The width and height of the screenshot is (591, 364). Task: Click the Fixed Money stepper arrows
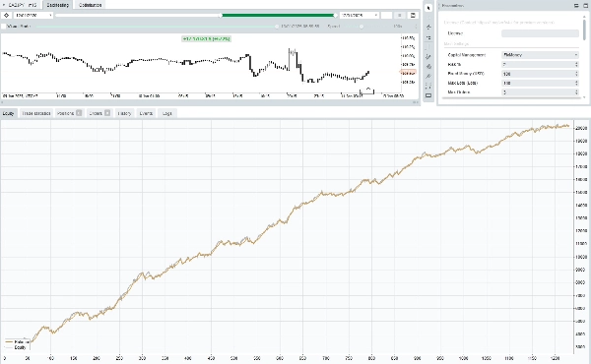(x=576, y=74)
